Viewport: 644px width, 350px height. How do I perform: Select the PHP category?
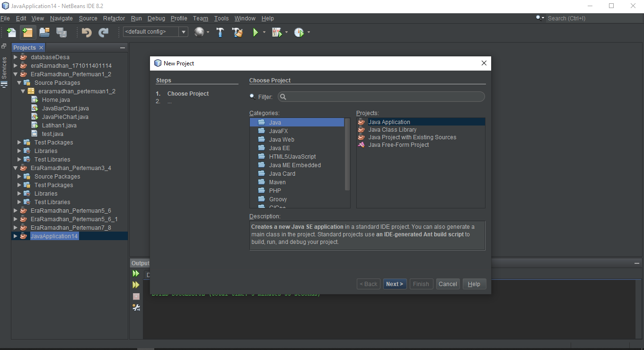pos(275,191)
